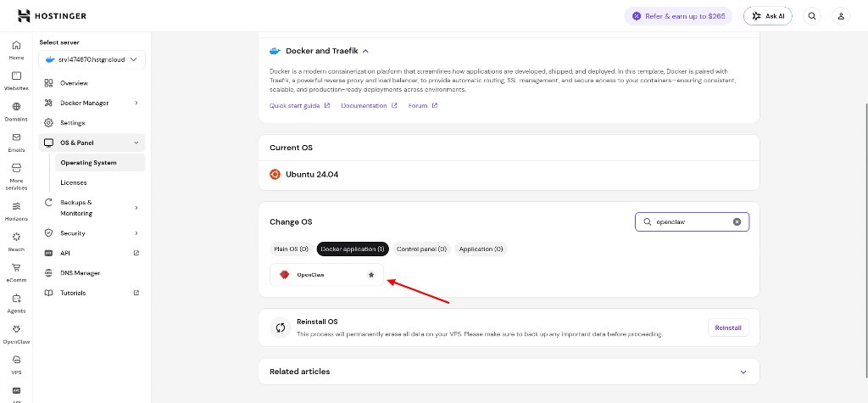
Task: Click the Security shield icon
Action: click(x=48, y=232)
